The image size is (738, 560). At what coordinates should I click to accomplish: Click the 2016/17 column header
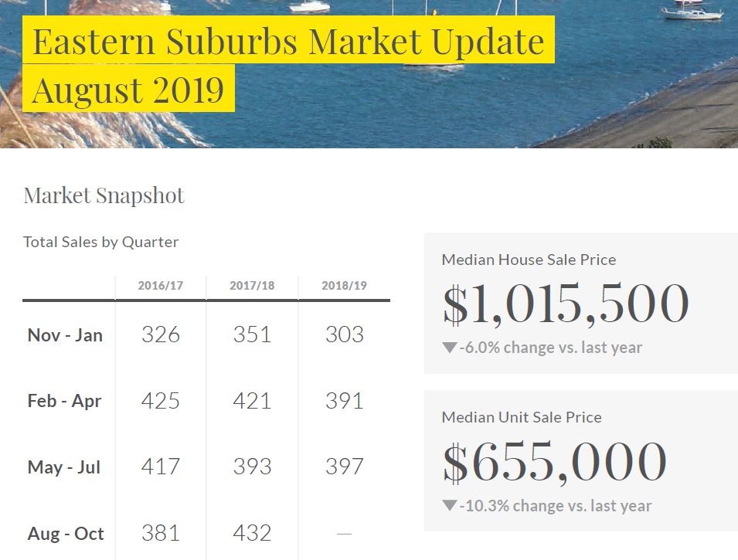coord(161,285)
